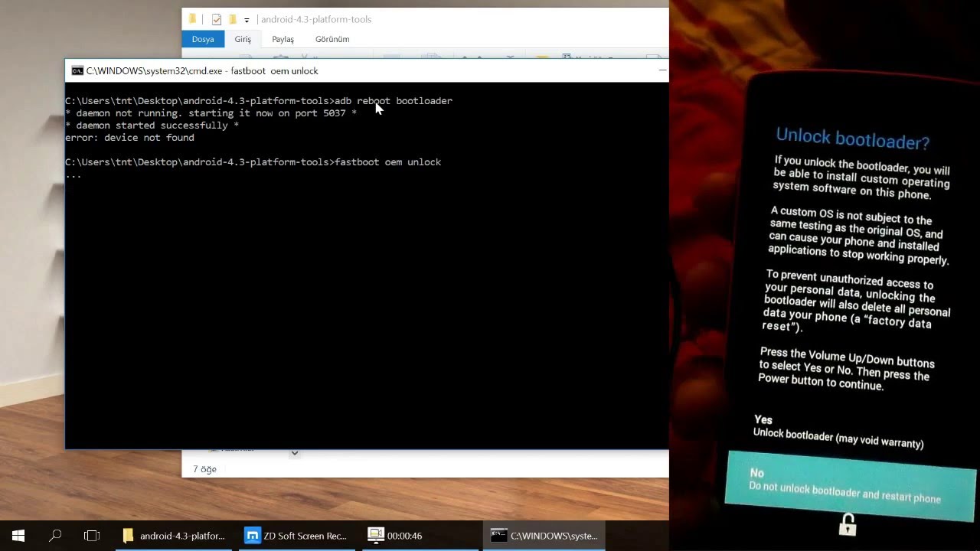
Task: Minimize the cmd.exe window
Action: 662,70
